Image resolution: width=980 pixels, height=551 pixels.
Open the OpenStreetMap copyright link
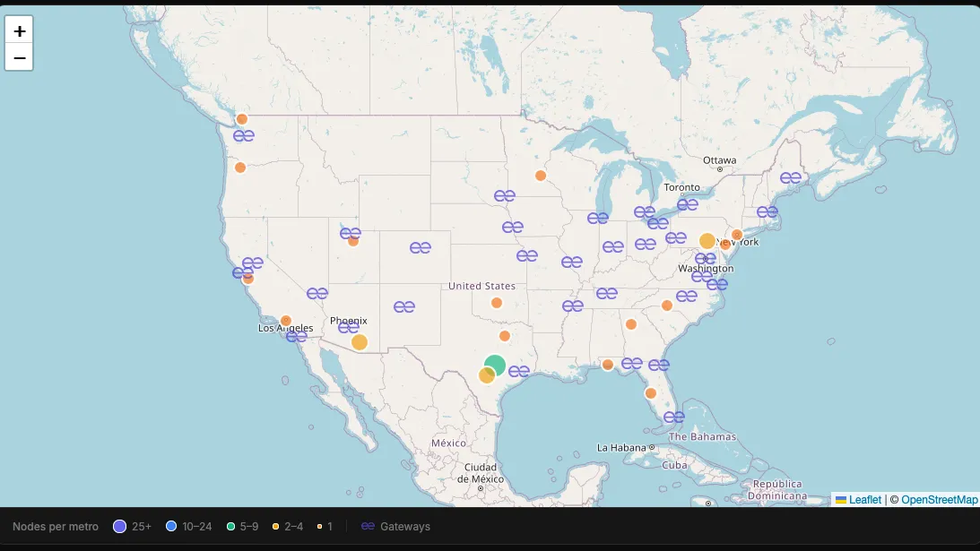tap(940, 500)
